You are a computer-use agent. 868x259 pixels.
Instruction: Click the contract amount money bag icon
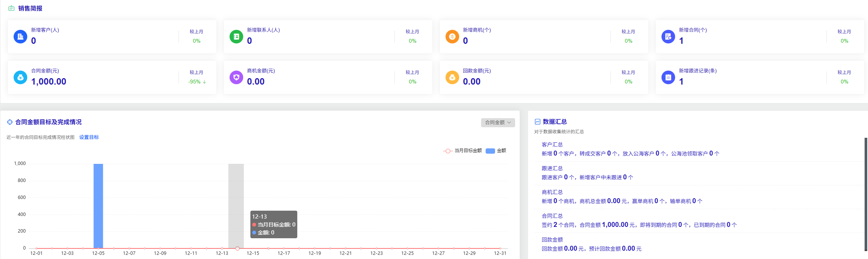tap(20, 77)
